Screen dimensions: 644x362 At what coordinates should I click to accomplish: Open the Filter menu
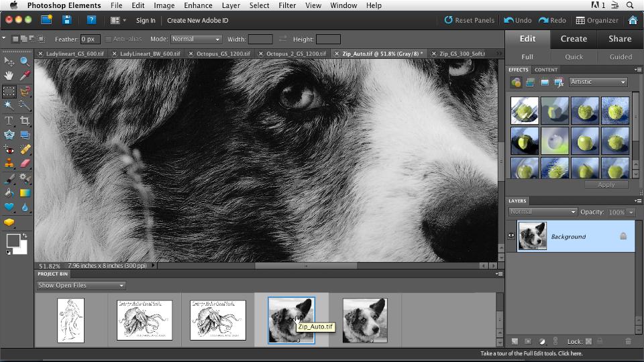coord(287,5)
